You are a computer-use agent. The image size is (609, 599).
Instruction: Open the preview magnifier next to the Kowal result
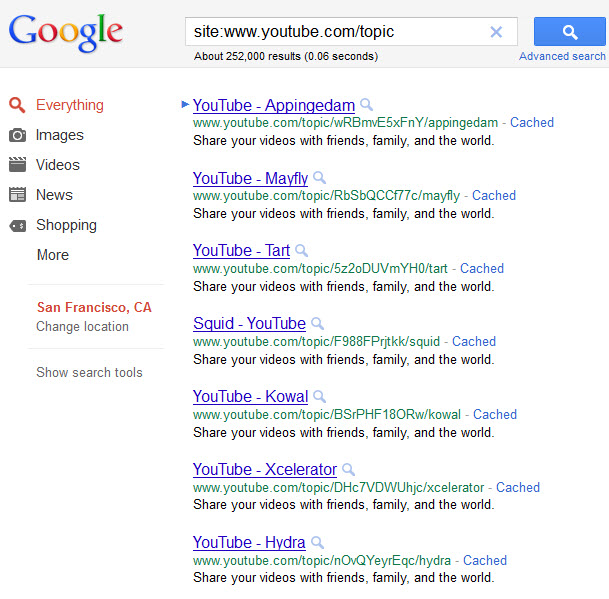pyautogui.click(x=319, y=396)
